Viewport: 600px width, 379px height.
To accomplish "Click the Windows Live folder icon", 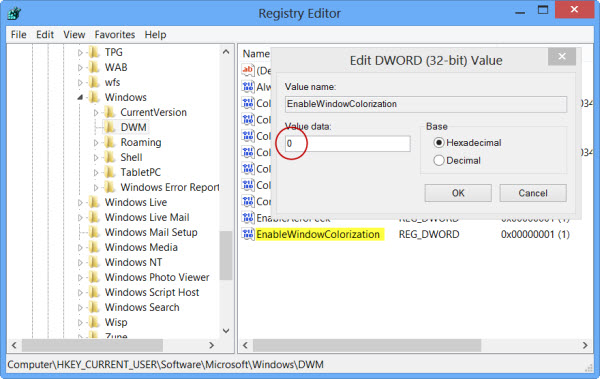I will 94,202.
